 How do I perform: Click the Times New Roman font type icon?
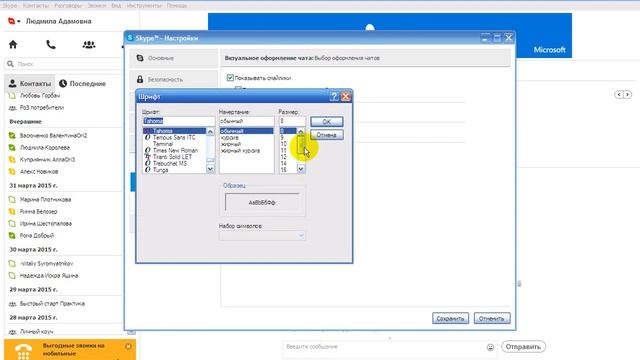(x=148, y=151)
